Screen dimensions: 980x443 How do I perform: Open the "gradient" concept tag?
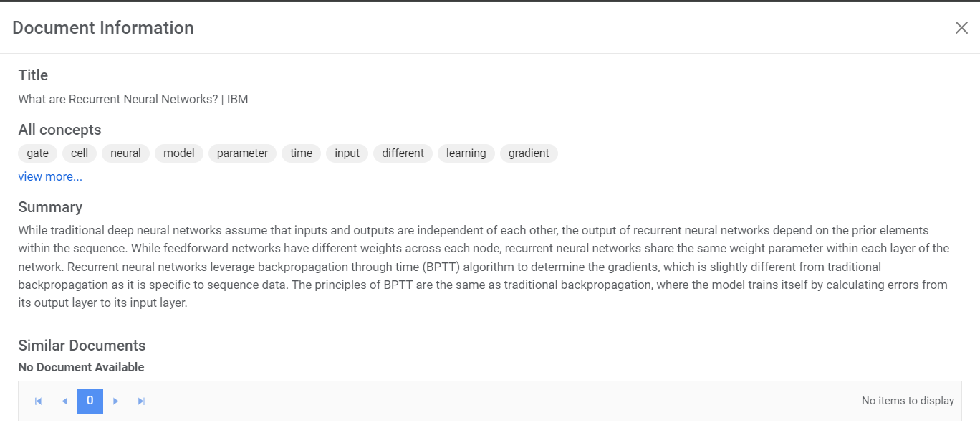(x=529, y=153)
